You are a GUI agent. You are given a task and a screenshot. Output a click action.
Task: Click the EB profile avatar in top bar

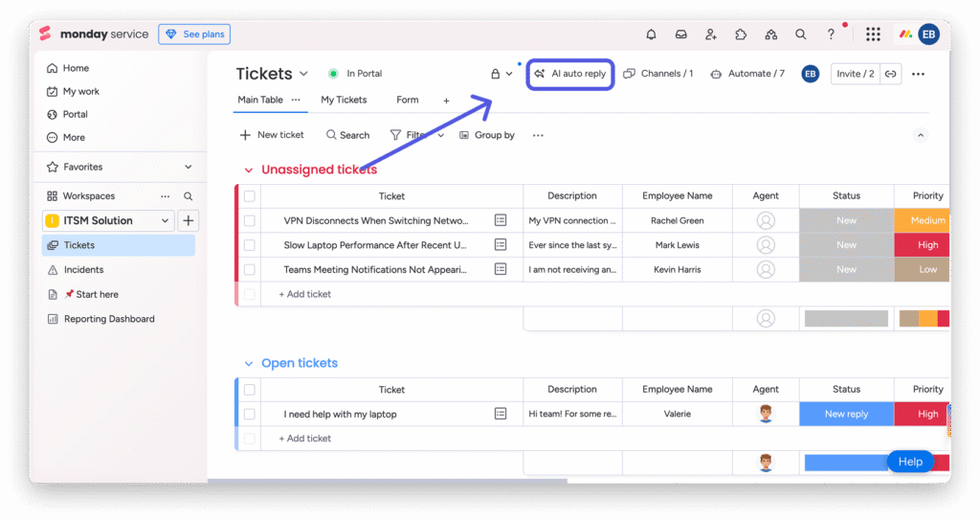click(928, 34)
